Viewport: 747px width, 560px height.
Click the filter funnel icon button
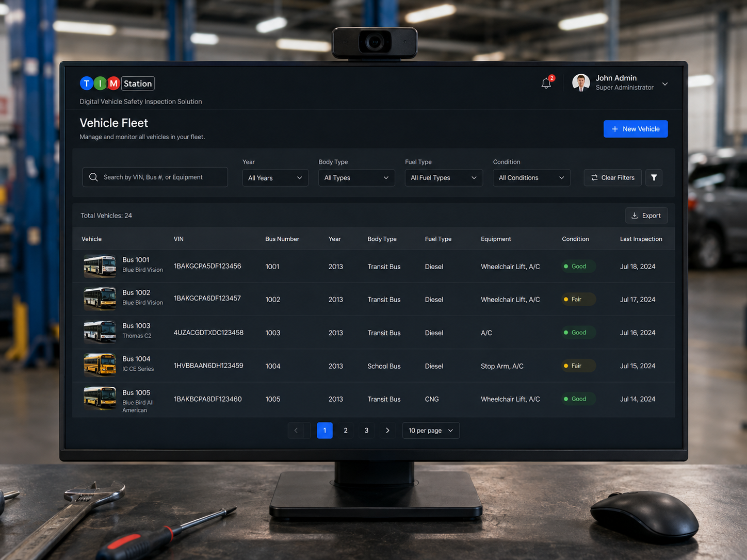654,177
